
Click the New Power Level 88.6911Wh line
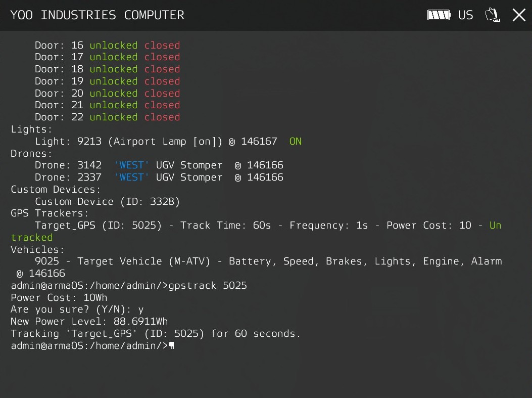89,322
